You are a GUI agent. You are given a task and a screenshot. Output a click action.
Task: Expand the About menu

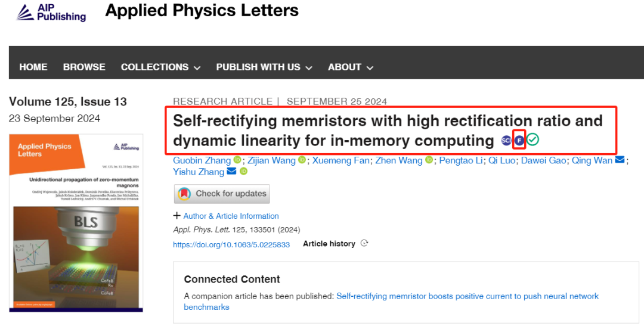[x=351, y=67]
